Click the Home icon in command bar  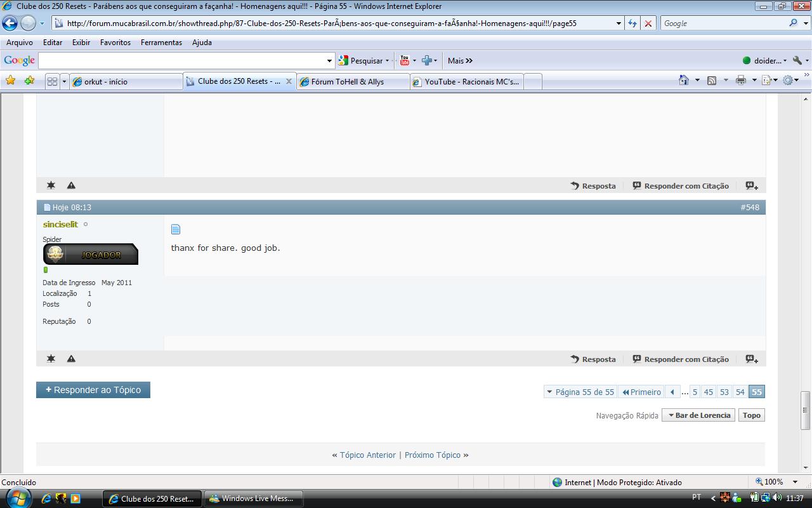click(x=684, y=81)
